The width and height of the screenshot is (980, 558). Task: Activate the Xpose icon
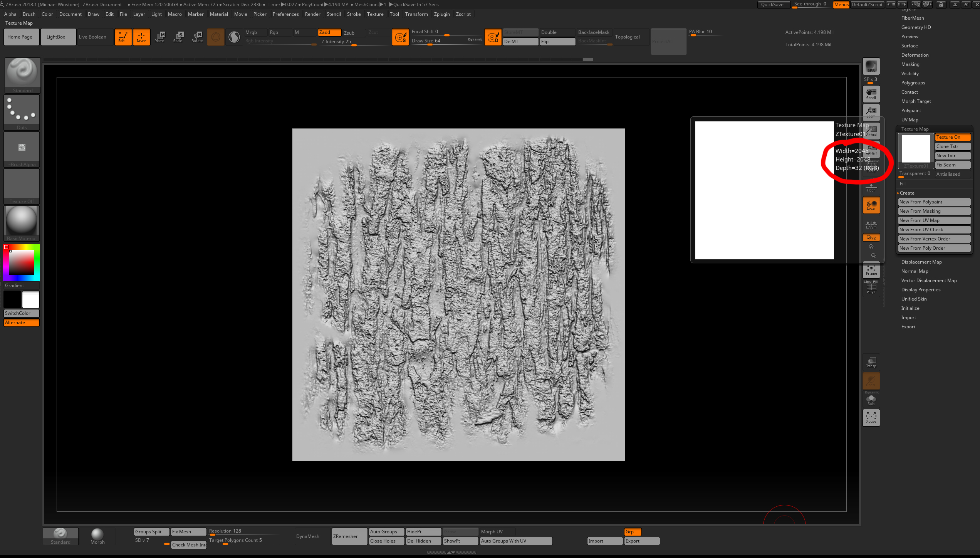coord(871,417)
